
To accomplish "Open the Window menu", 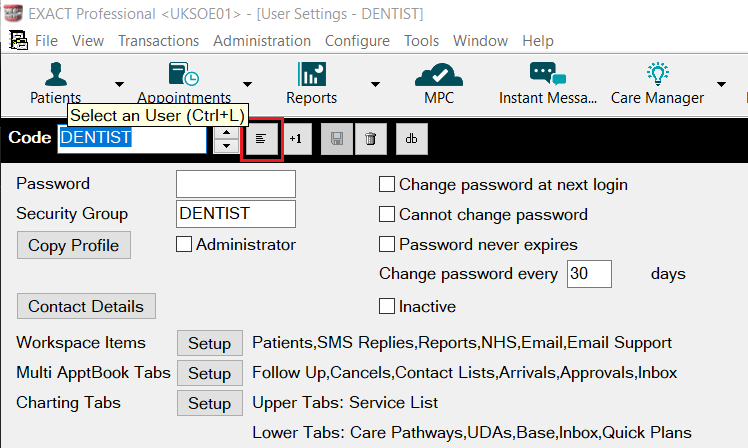I will coord(480,41).
